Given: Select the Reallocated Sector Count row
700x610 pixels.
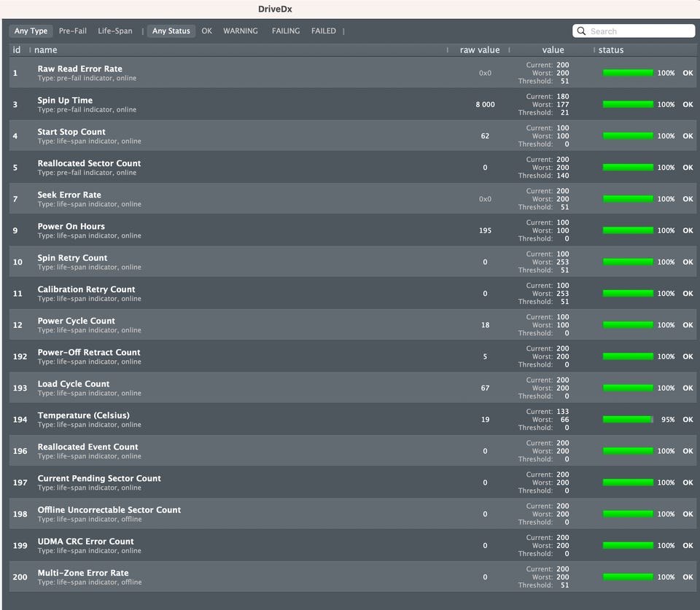Looking at the screenshot, I should click(x=351, y=168).
